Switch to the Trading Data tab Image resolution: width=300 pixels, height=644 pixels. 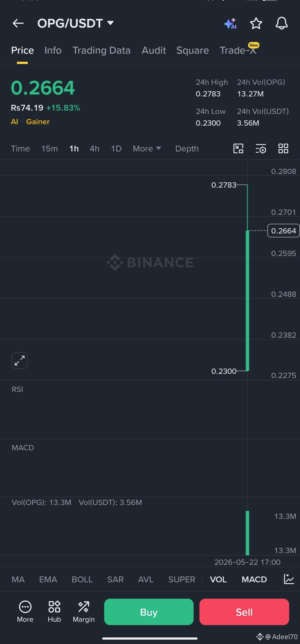[101, 50]
